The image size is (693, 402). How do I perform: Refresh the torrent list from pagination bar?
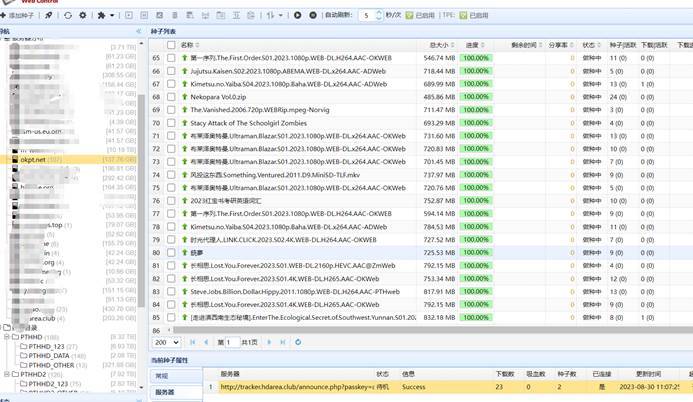298,342
